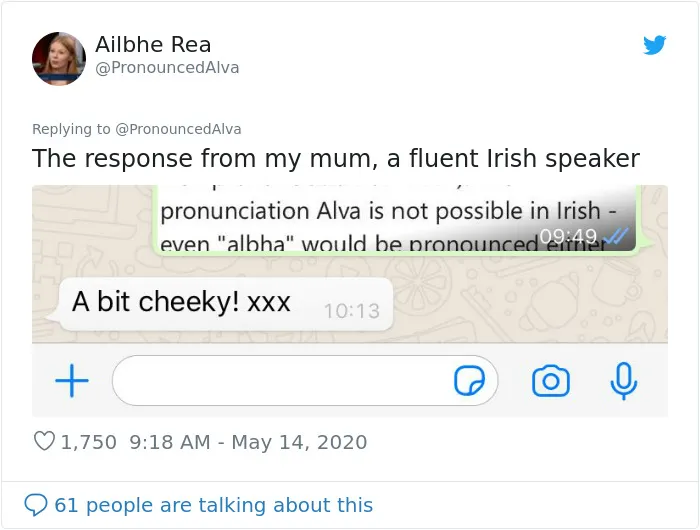The height and width of the screenshot is (530, 700).
Task: Click the Twitter bird logo
Action: [654, 45]
